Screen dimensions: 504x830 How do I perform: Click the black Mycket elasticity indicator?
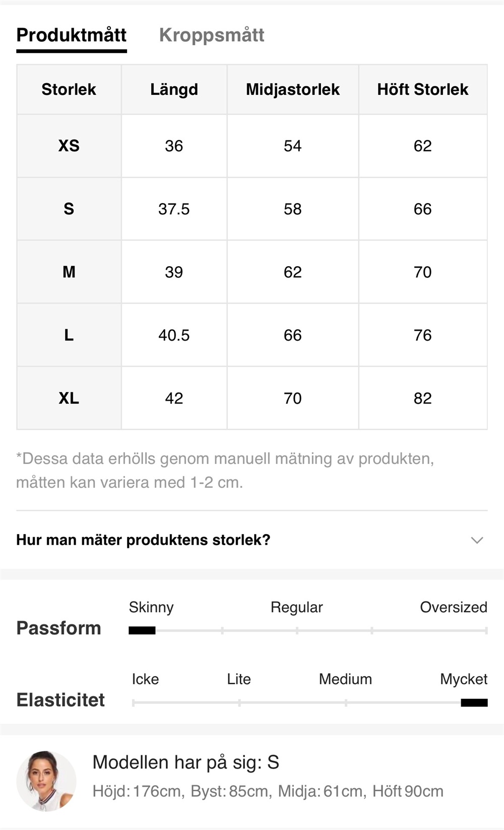(x=474, y=702)
